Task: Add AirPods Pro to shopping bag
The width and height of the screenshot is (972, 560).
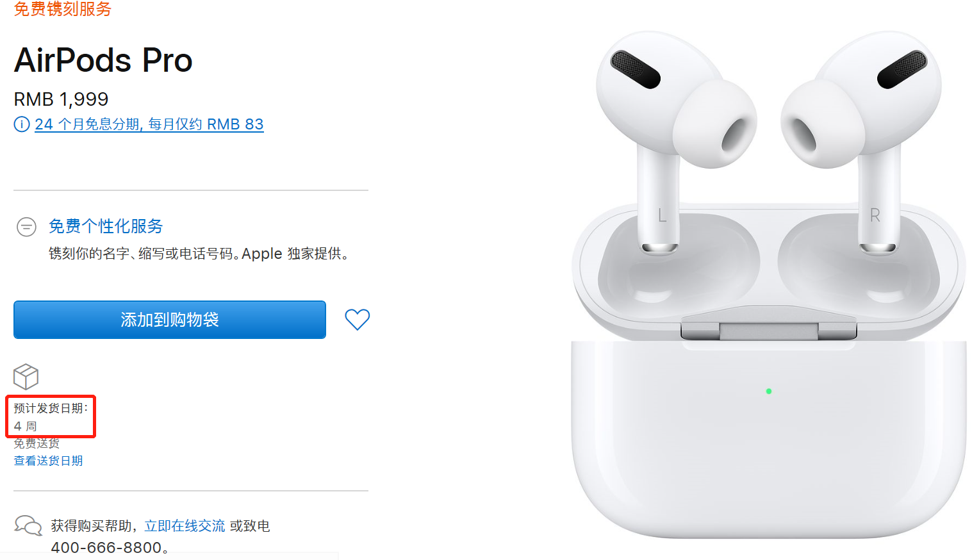Action: coord(170,320)
